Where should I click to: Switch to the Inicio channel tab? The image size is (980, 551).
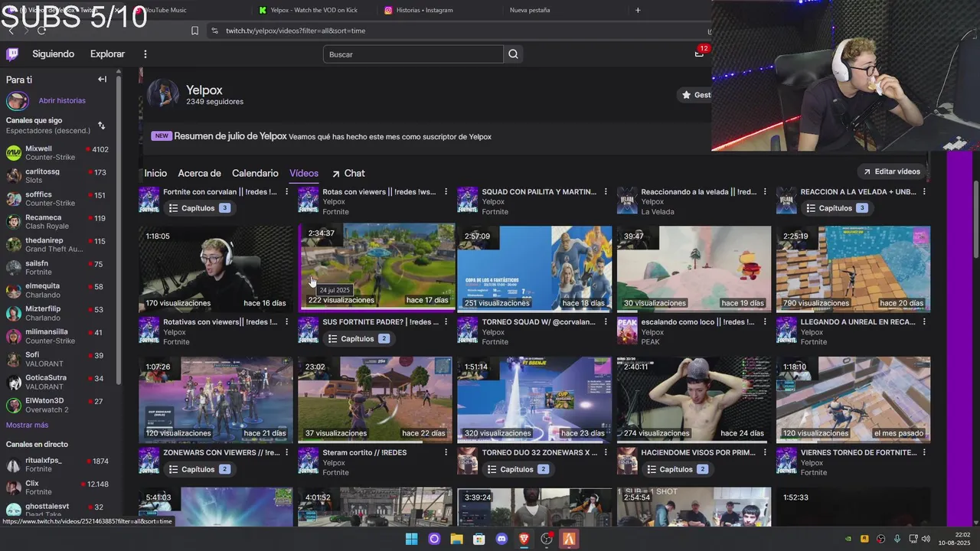[x=155, y=174]
